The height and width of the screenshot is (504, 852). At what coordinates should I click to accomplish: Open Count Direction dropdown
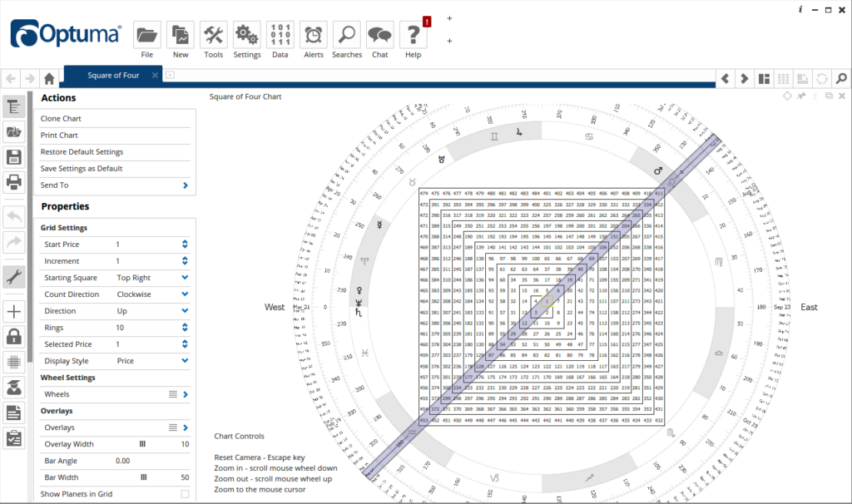[185, 294]
